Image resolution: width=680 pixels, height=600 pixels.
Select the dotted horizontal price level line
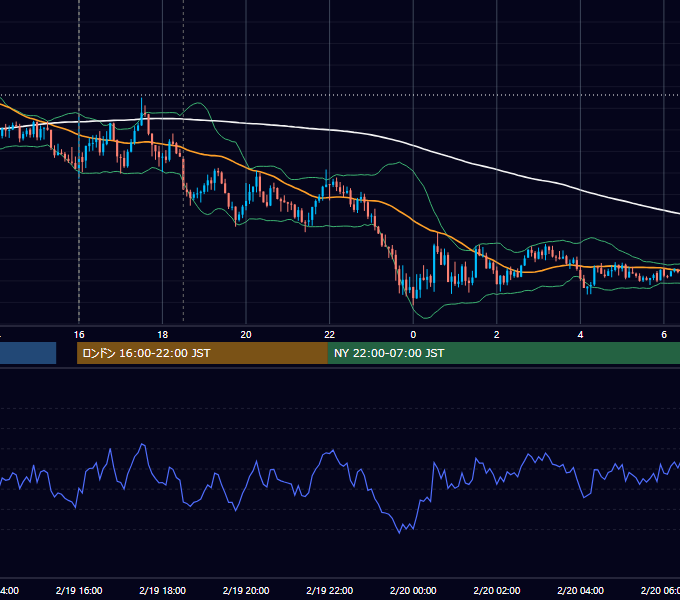coord(340,95)
